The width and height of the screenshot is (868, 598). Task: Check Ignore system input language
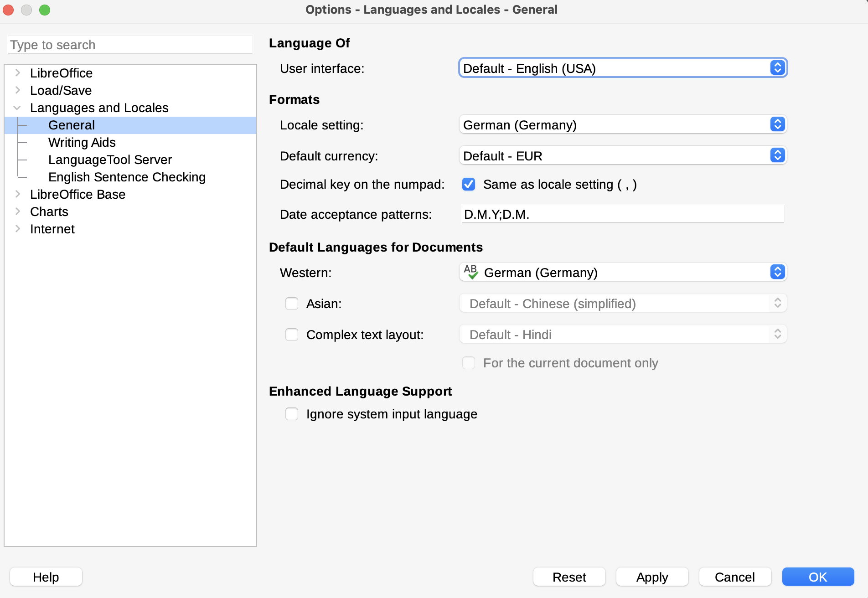coord(292,414)
